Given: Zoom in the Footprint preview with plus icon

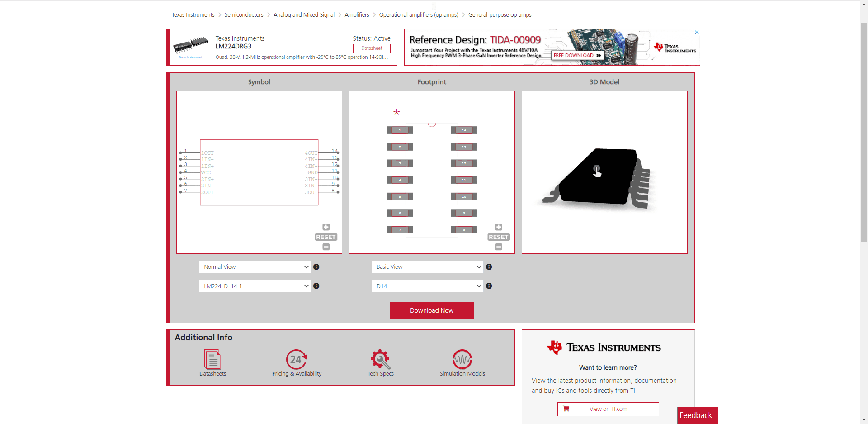Looking at the screenshot, I should tap(499, 227).
